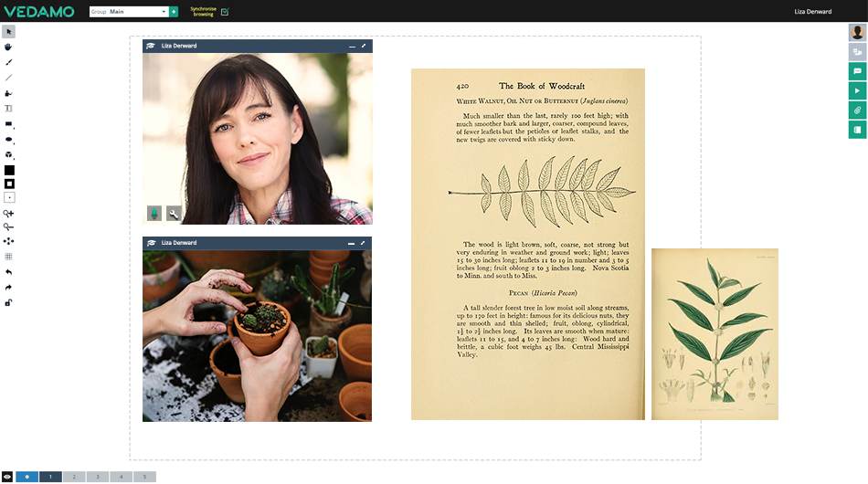Open the line thickness dot selector

[9, 197]
